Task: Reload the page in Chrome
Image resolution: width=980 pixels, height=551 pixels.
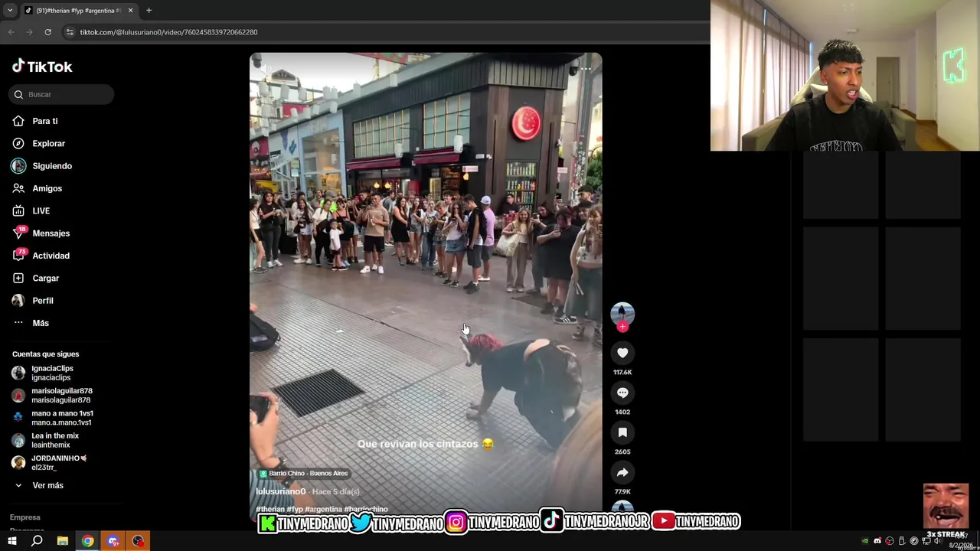Action: (x=47, y=32)
